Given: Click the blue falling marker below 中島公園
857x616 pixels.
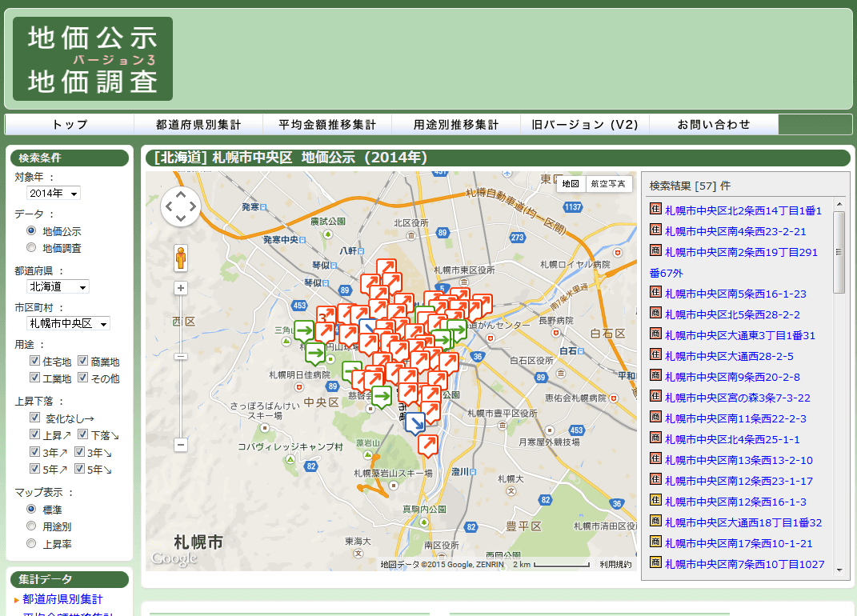Looking at the screenshot, I should 415,423.
